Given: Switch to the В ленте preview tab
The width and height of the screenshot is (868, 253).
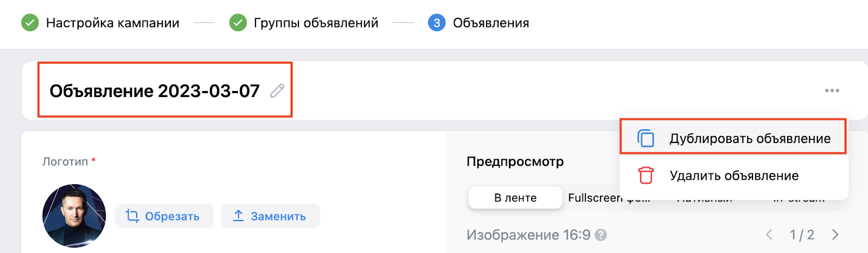Looking at the screenshot, I should [x=515, y=198].
